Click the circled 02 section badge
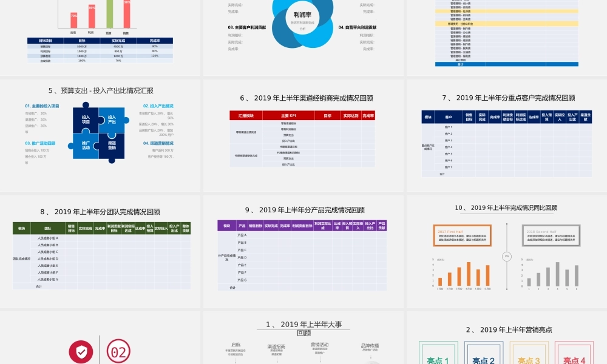Image resolution: width=607 pixels, height=364 pixels. pos(118,351)
